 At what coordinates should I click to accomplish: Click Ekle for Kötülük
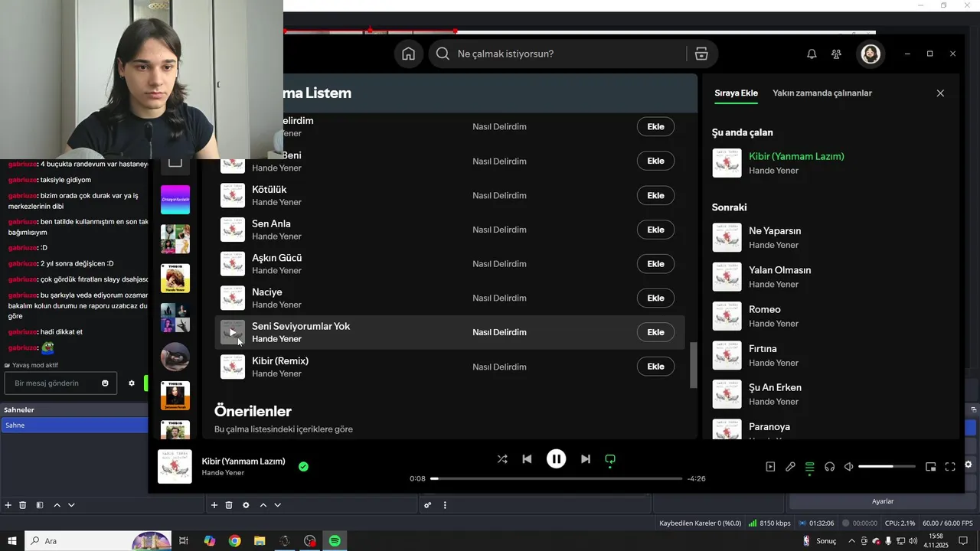[x=655, y=195]
